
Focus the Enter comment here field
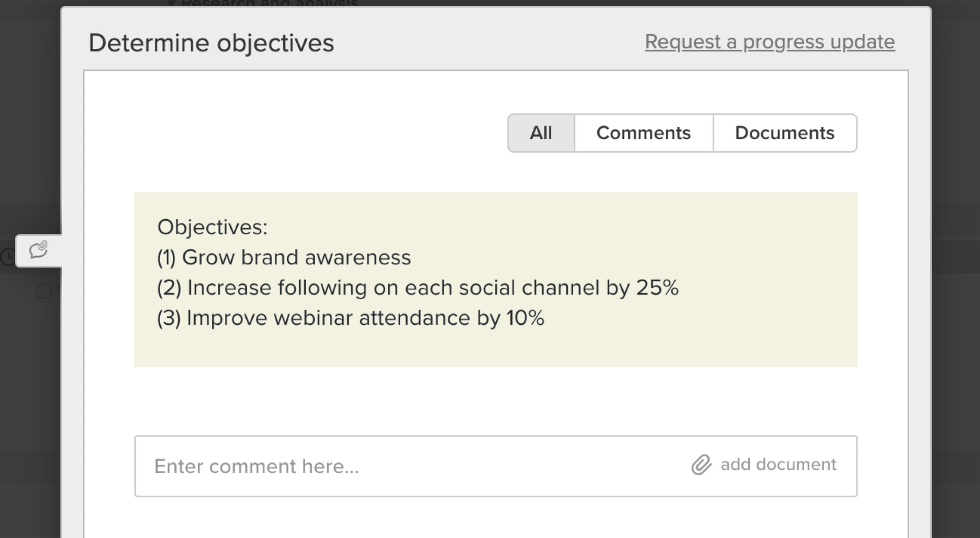pyautogui.click(x=380, y=466)
